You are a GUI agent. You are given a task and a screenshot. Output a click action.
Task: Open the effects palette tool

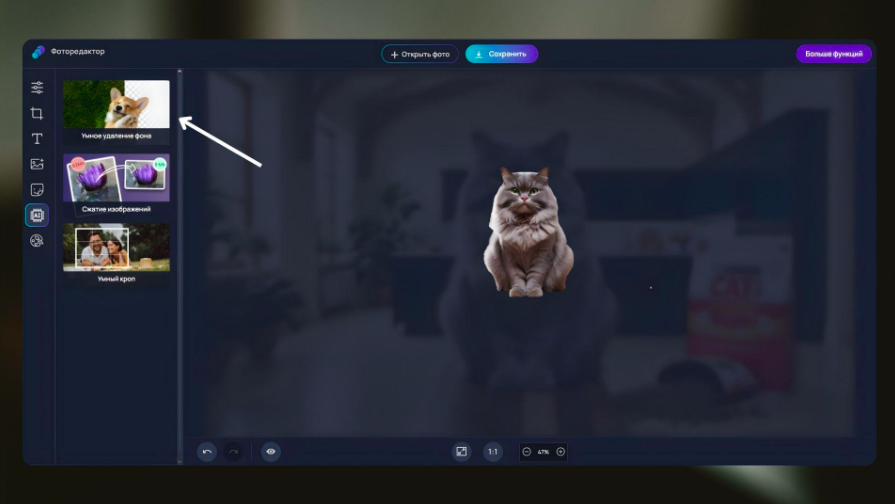(37, 241)
